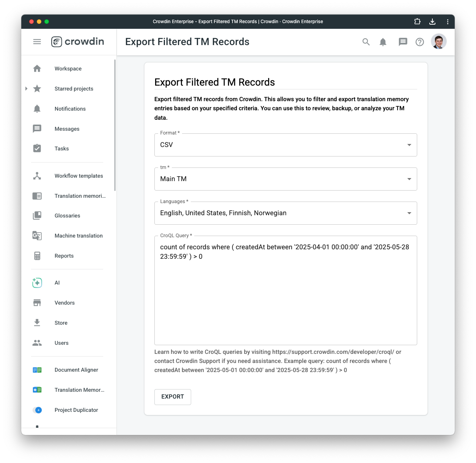
Task: Open the Languages dropdown selection
Action: tap(286, 213)
